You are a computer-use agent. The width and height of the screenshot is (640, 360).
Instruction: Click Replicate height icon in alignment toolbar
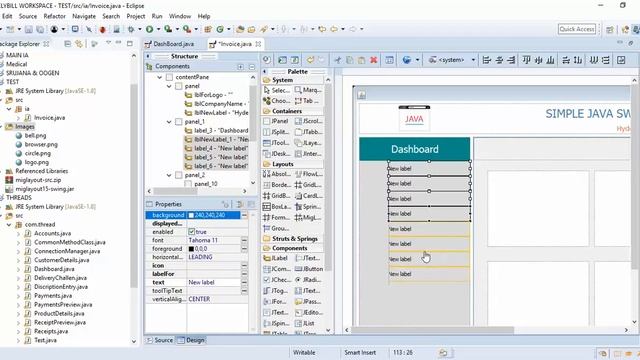pyautogui.click(x=578, y=60)
